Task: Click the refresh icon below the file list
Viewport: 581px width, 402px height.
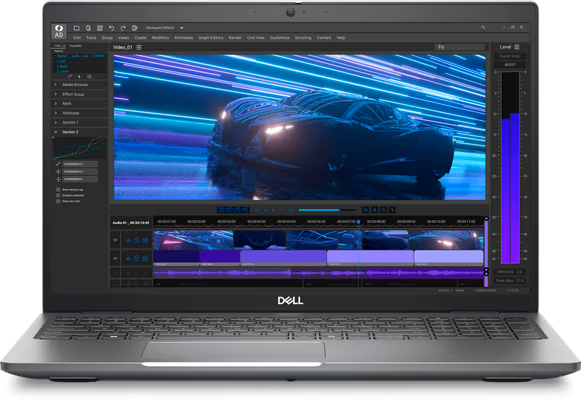Action: [x=70, y=76]
